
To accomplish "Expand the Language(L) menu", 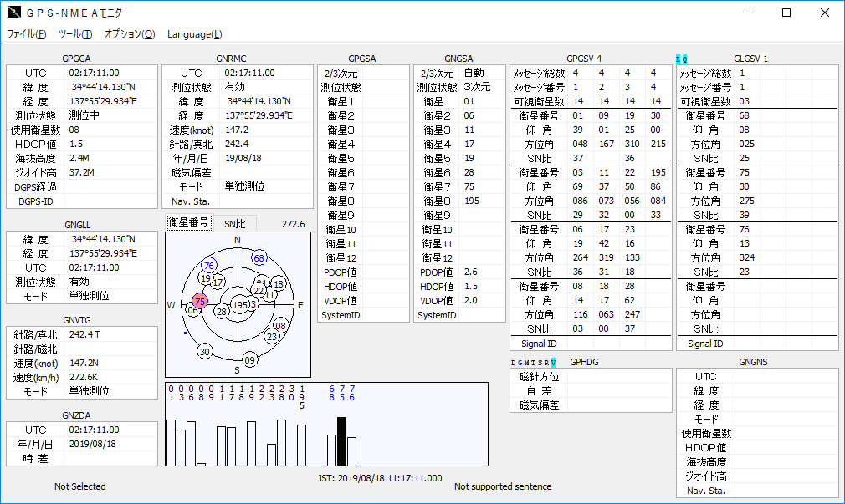I will 195,34.
